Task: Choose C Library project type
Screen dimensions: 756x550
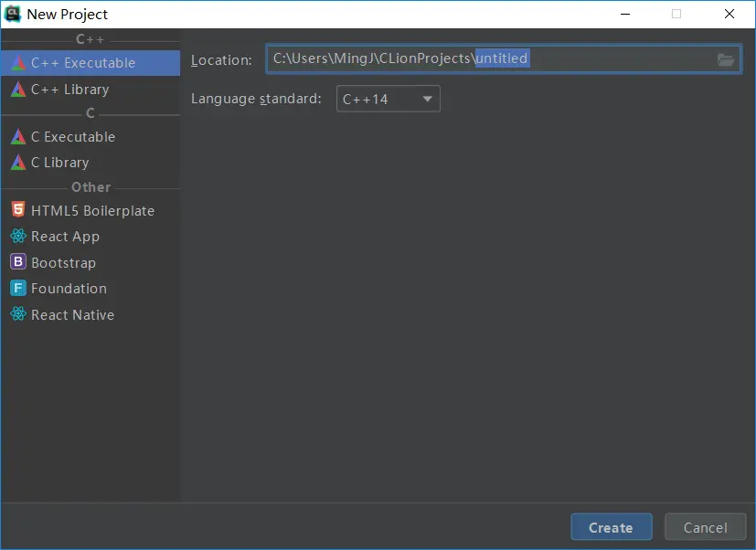Action: point(91,163)
